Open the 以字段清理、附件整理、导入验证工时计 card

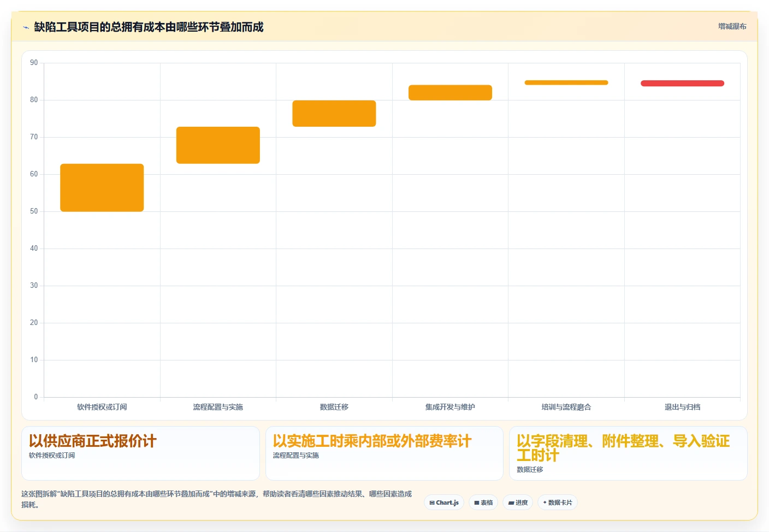[628, 453]
